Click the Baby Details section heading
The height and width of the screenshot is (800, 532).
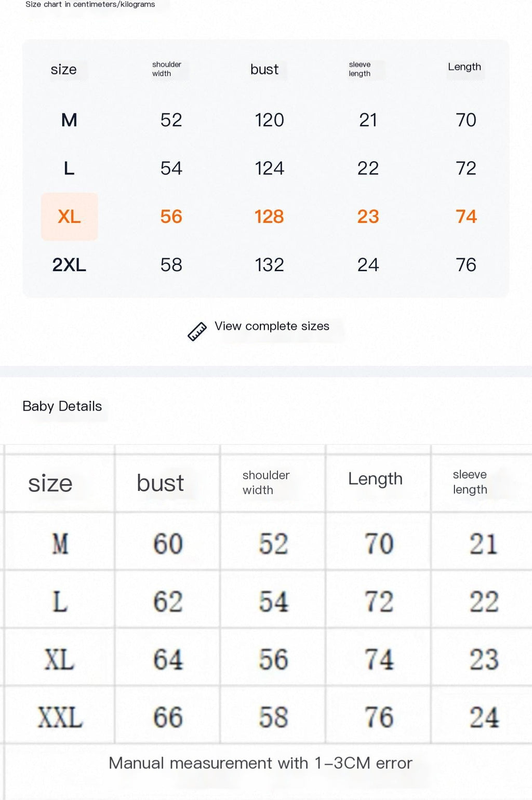[62, 406]
